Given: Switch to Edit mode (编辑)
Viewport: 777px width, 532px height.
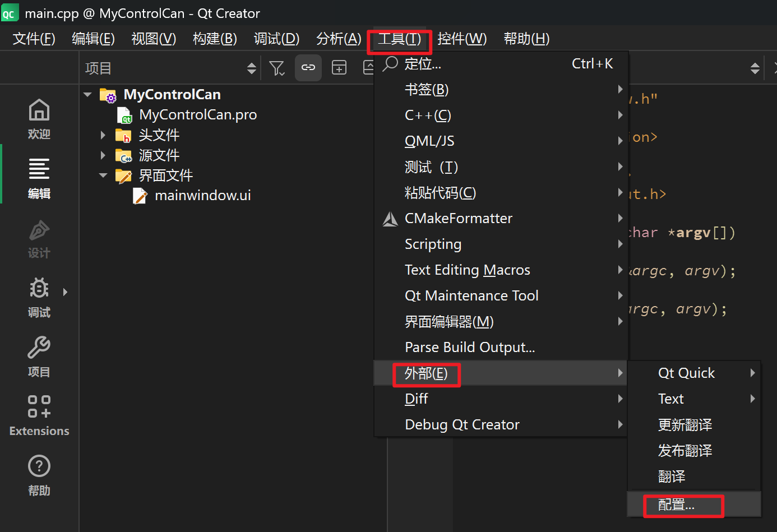Looking at the screenshot, I should coord(39,179).
